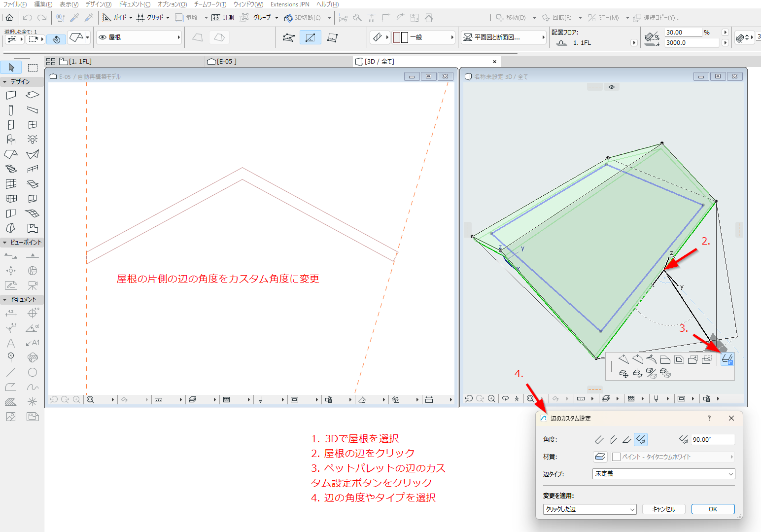761x532 pixels.
Task: Open the クリックした辺 apply-changes dropdown
Action: tap(590, 509)
